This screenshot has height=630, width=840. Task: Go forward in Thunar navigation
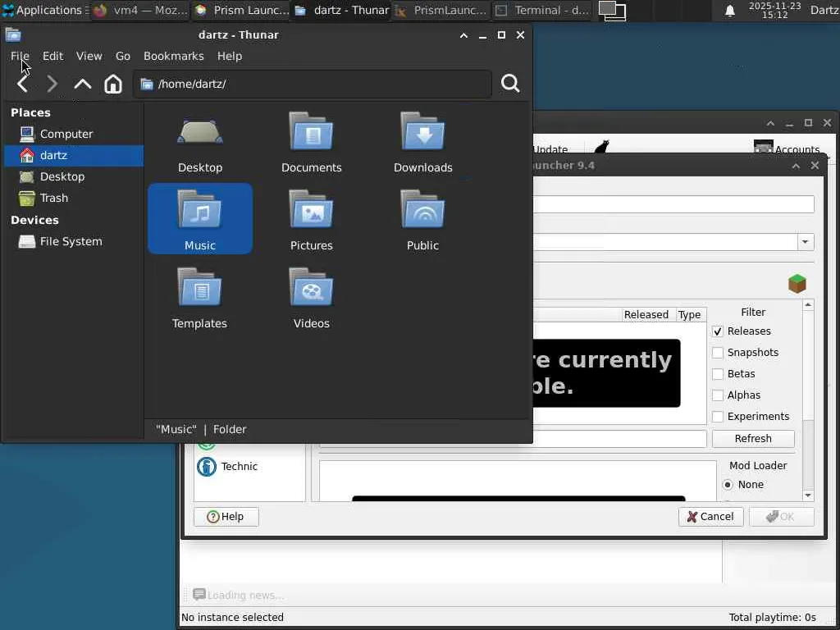coord(52,84)
